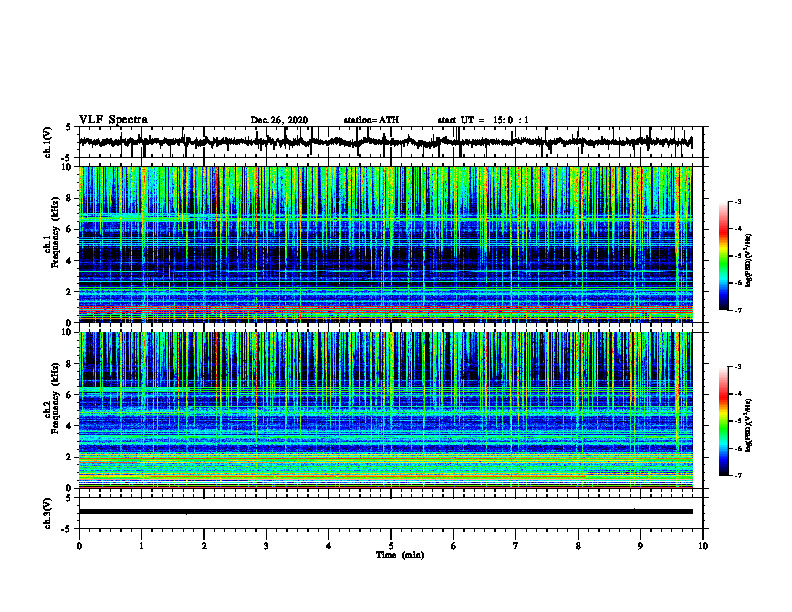Select the "Dec. 26, 2020" date text
Viewport: 792px width, 612px height.
(x=279, y=120)
